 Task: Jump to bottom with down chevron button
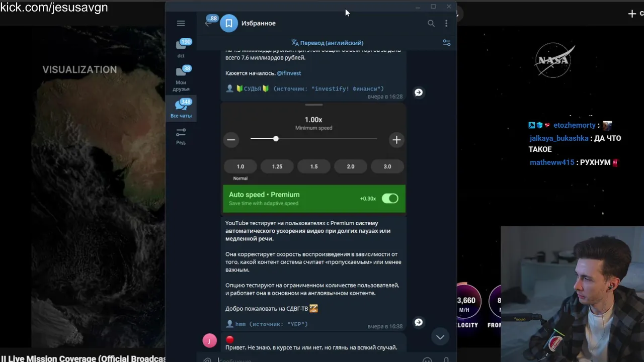point(440,337)
